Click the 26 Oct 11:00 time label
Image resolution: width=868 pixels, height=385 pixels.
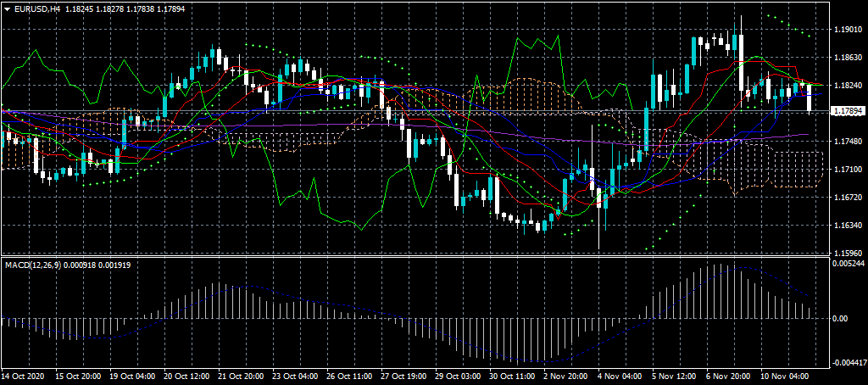(x=348, y=377)
